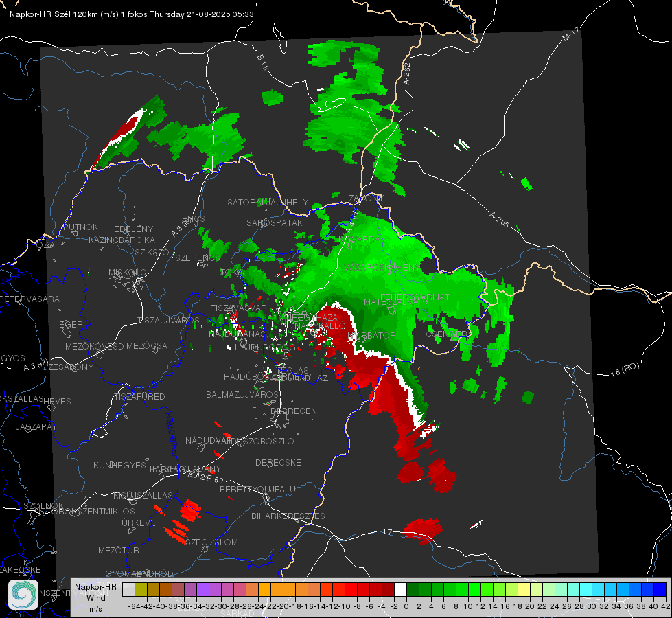The height and width of the screenshot is (618, 672).
Task: Click the DERECSKE label
Action: 278,463
